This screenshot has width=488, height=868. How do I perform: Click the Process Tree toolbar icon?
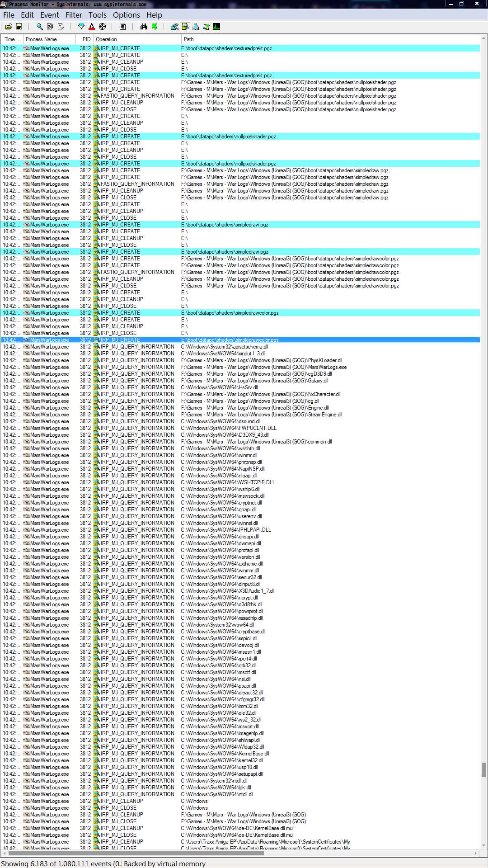(x=122, y=27)
